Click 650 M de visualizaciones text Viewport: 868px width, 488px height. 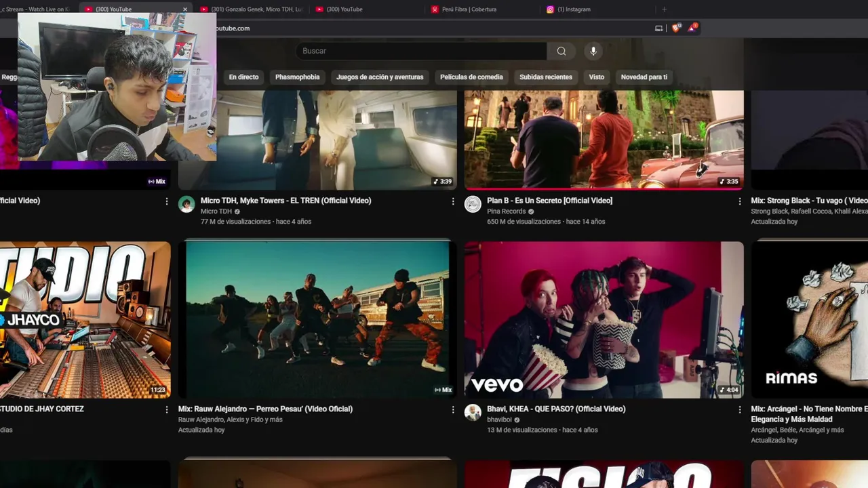pyautogui.click(x=524, y=222)
